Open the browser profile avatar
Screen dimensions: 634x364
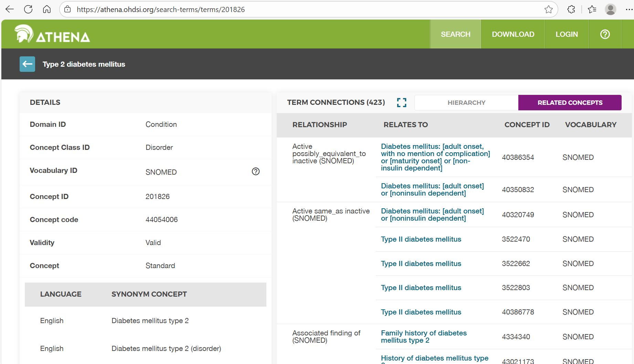click(x=610, y=9)
